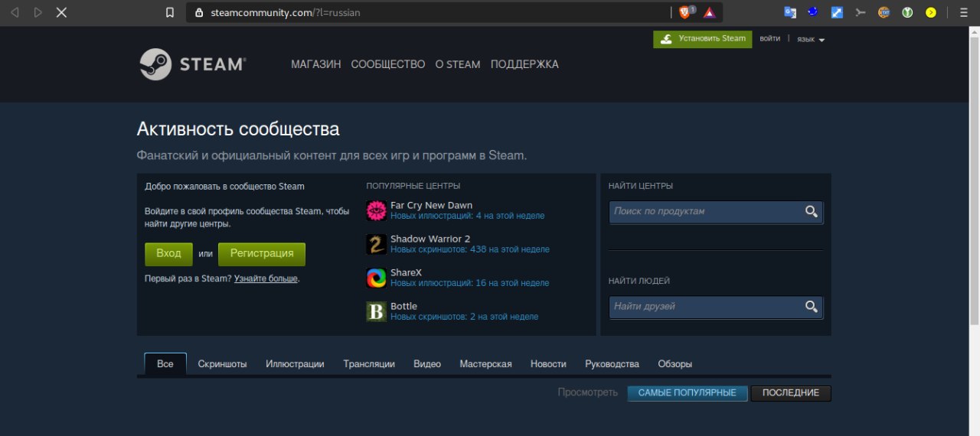Click the Steam logo
Viewport: 980px width, 436px height.
tap(192, 64)
